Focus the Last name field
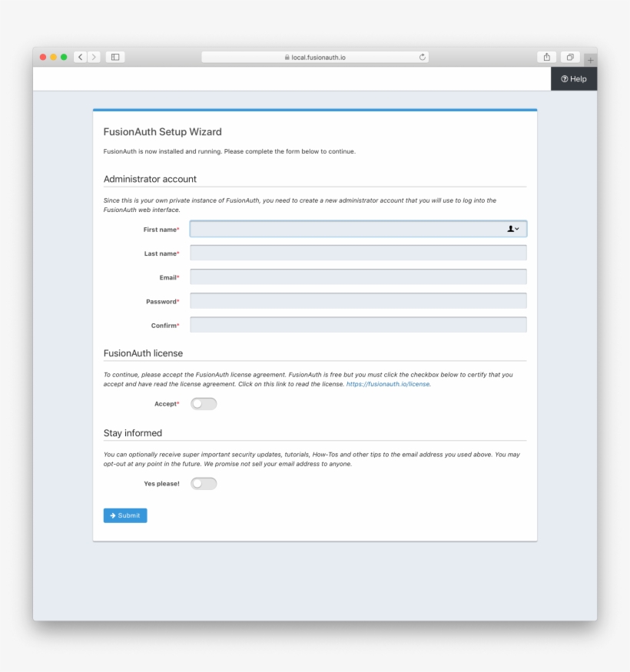 pos(358,253)
